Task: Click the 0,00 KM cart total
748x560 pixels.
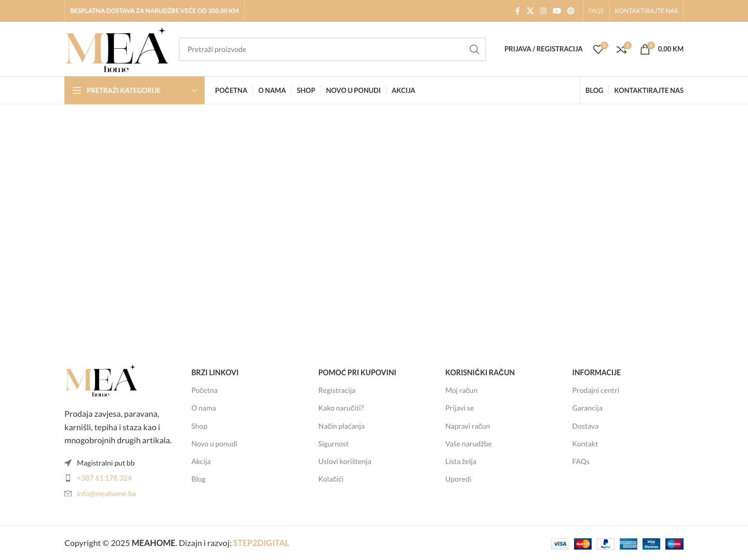Action: pos(671,49)
